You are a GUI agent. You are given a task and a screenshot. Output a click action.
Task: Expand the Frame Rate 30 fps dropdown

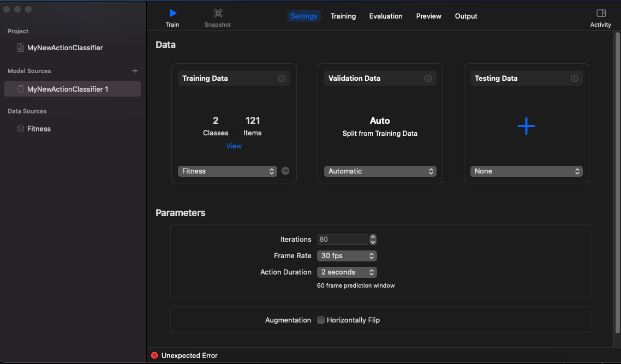(x=347, y=256)
